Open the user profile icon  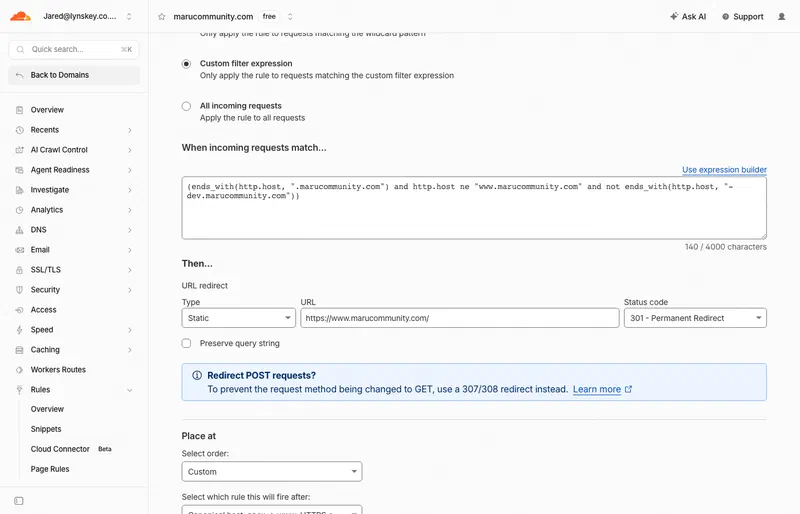pyautogui.click(x=781, y=17)
